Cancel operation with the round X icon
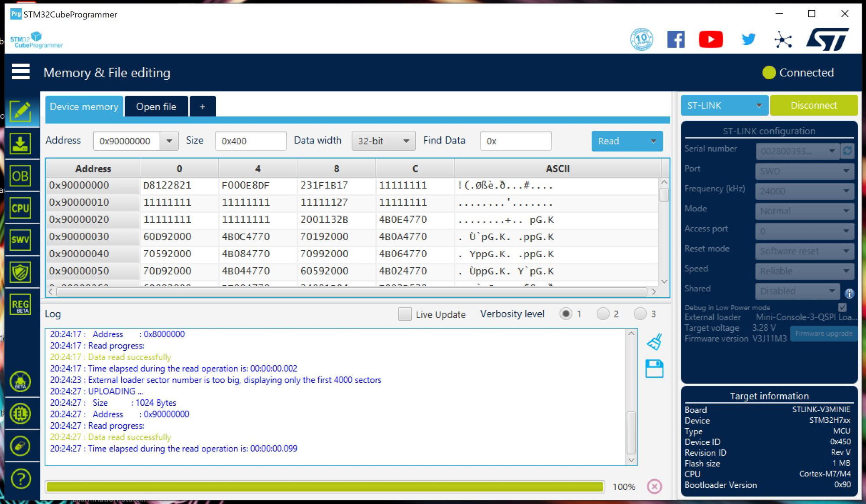The image size is (866, 504). [x=654, y=486]
